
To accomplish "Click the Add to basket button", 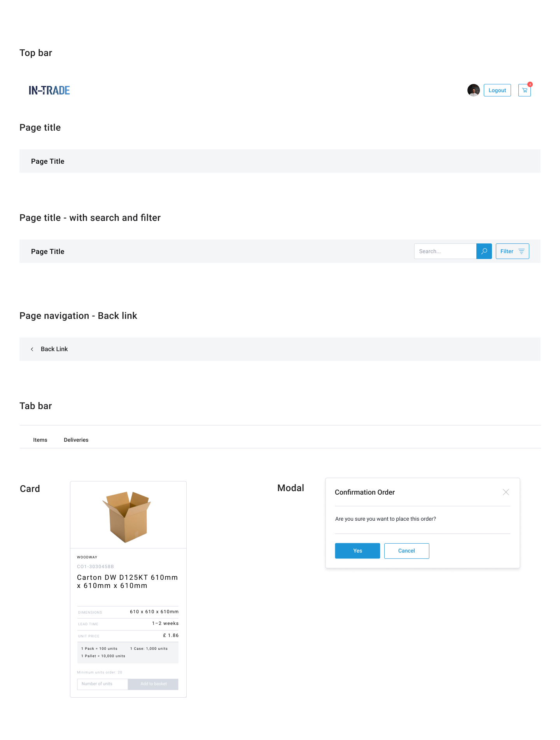I will [153, 684].
